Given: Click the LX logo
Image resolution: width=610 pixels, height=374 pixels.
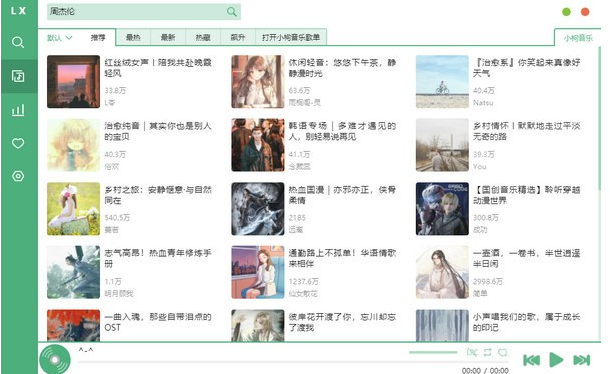Looking at the screenshot, I should click(x=18, y=11).
